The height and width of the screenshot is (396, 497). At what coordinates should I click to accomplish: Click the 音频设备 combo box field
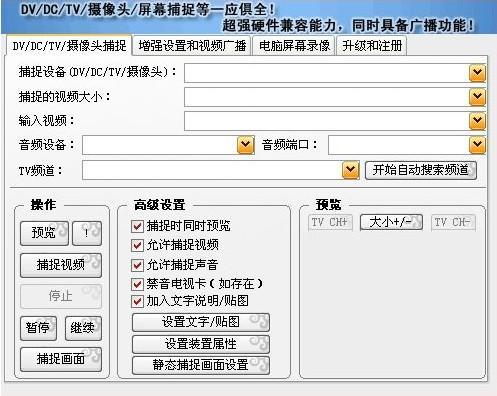pos(168,145)
